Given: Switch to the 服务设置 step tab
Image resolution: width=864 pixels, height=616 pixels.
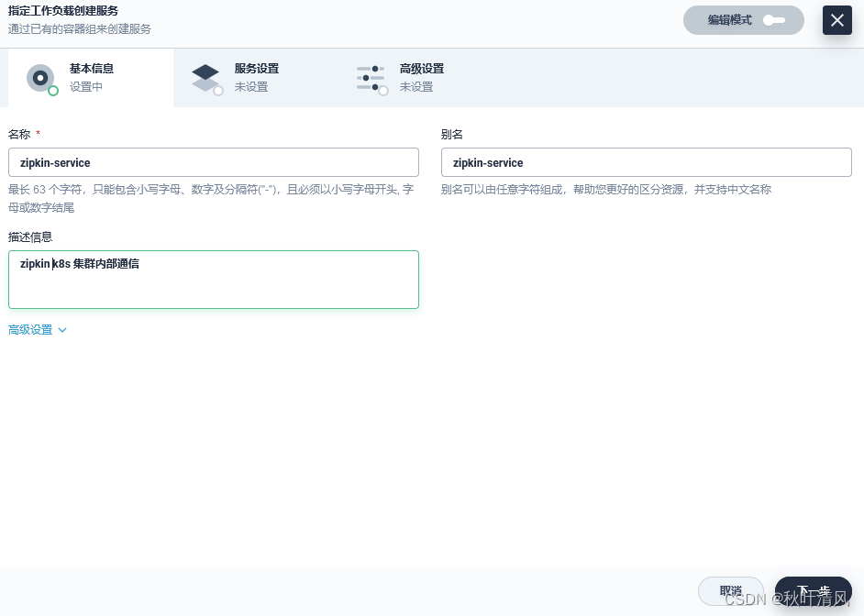Looking at the screenshot, I should click(256, 78).
